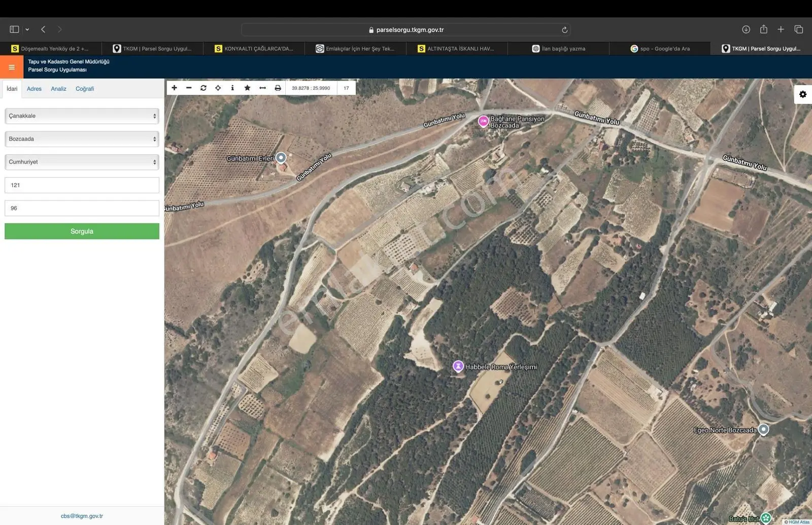Open the cbs@tkgm.gov.tr email link

tap(82, 516)
